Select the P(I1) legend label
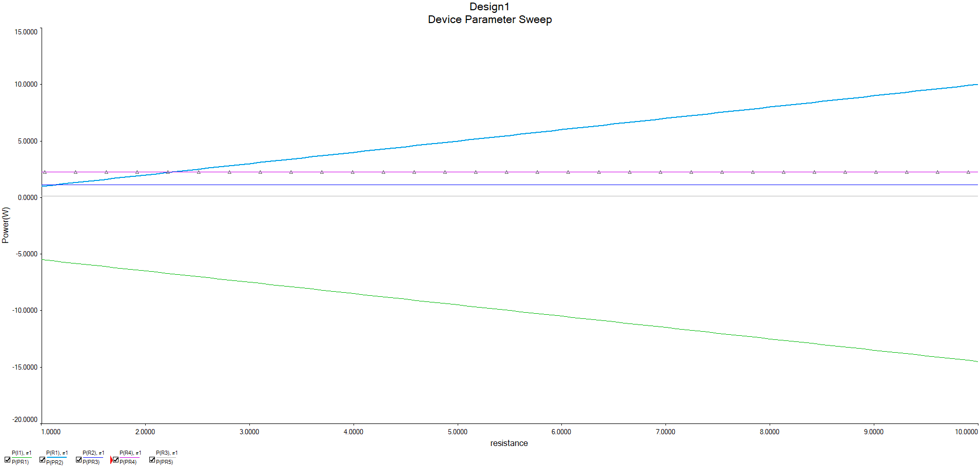The width and height of the screenshot is (980, 466). tap(22, 453)
